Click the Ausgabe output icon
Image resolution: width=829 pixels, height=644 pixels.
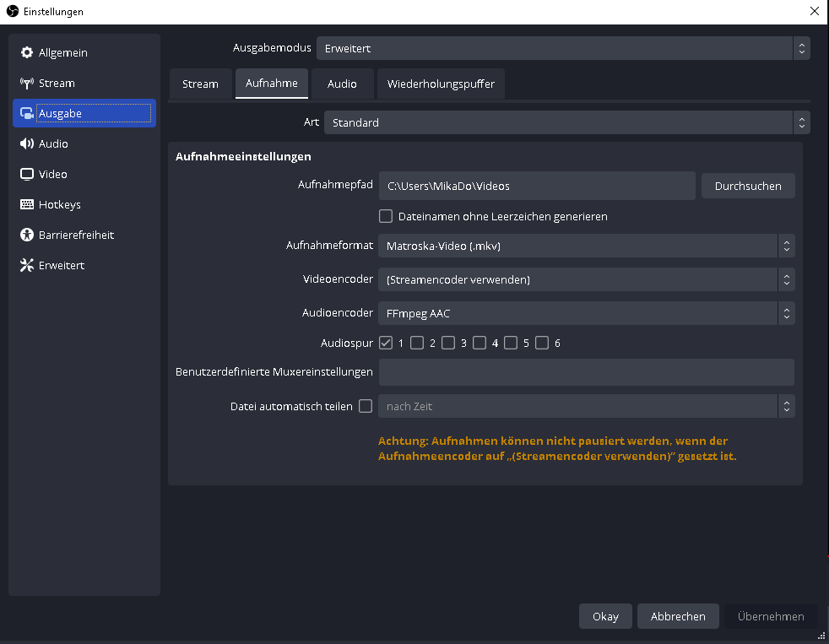26,113
